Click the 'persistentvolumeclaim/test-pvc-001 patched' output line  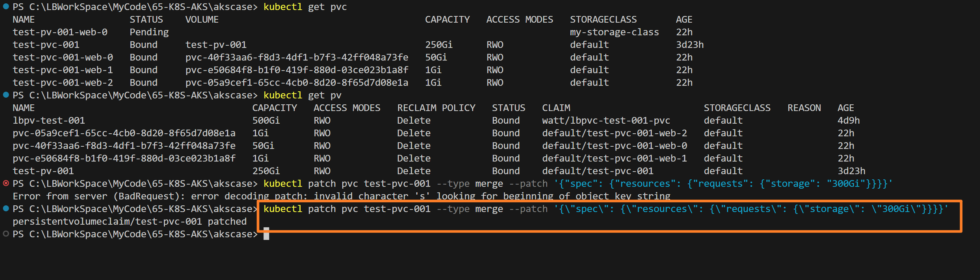click(x=129, y=221)
